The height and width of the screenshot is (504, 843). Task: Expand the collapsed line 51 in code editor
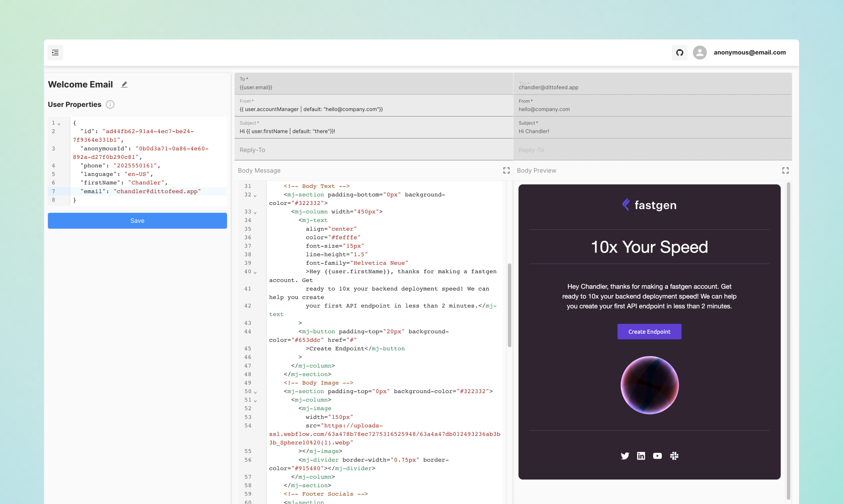pos(257,400)
